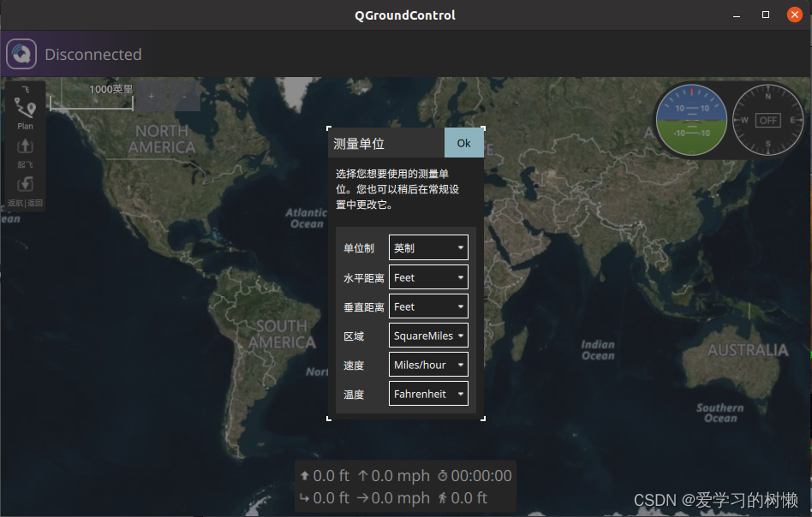Click the 测量单位 dialog title
The width and height of the screenshot is (812, 517).
pyautogui.click(x=359, y=144)
